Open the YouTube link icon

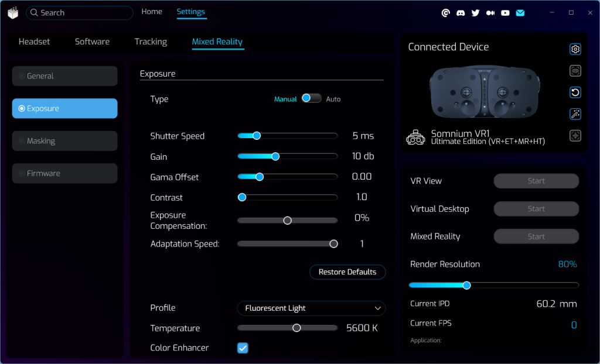pos(505,13)
